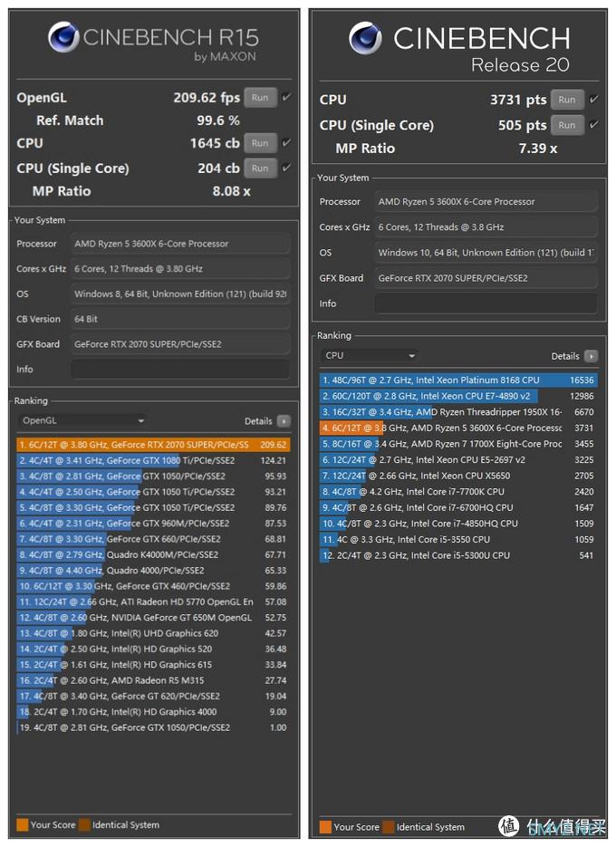The width and height of the screenshot is (616, 847).
Task: Select Core i7-7700K ranking row
Action: click(x=458, y=492)
